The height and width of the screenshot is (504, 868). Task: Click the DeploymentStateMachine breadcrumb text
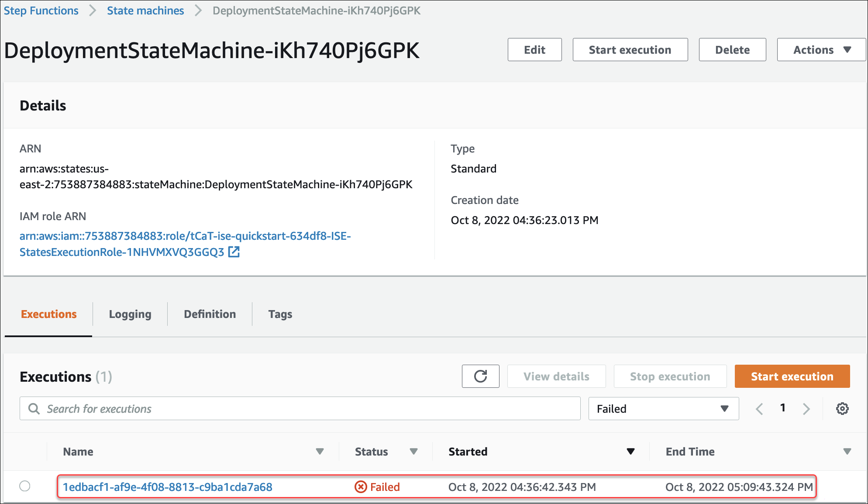tap(317, 10)
